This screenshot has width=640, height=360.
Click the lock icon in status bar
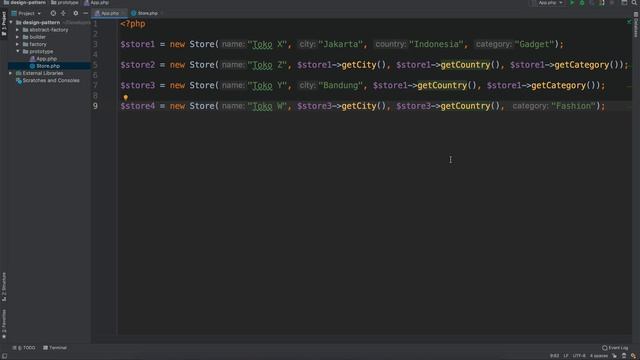point(615,356)
